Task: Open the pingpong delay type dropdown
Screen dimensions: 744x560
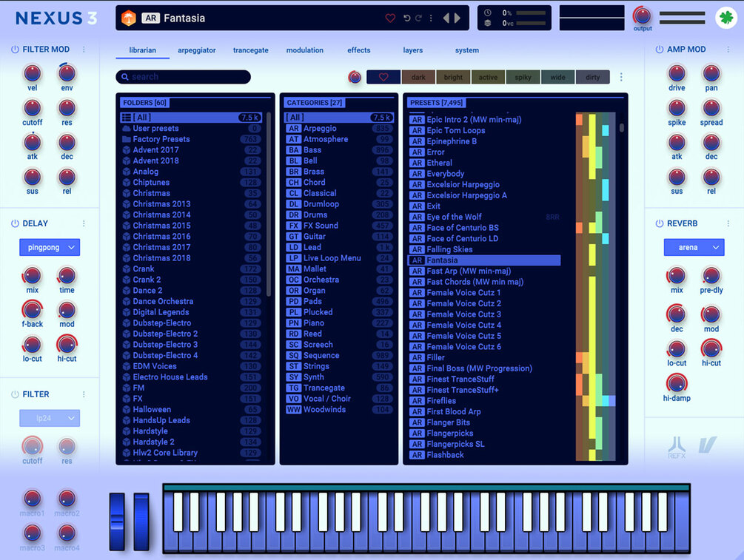Action: (x=50, y=248)
